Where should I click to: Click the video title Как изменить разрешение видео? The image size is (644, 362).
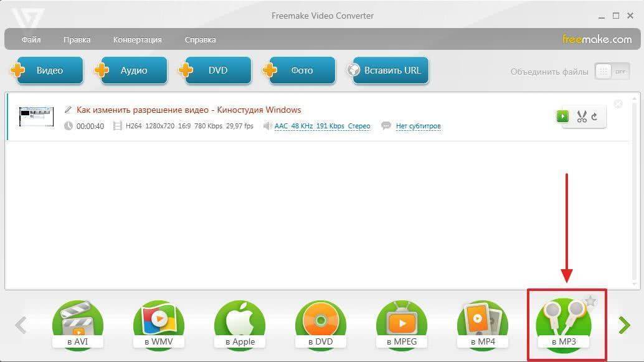coord(189,110)
